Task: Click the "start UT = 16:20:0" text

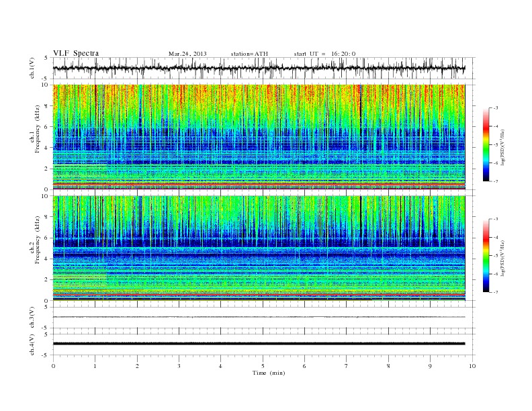Action: [324, 54]
